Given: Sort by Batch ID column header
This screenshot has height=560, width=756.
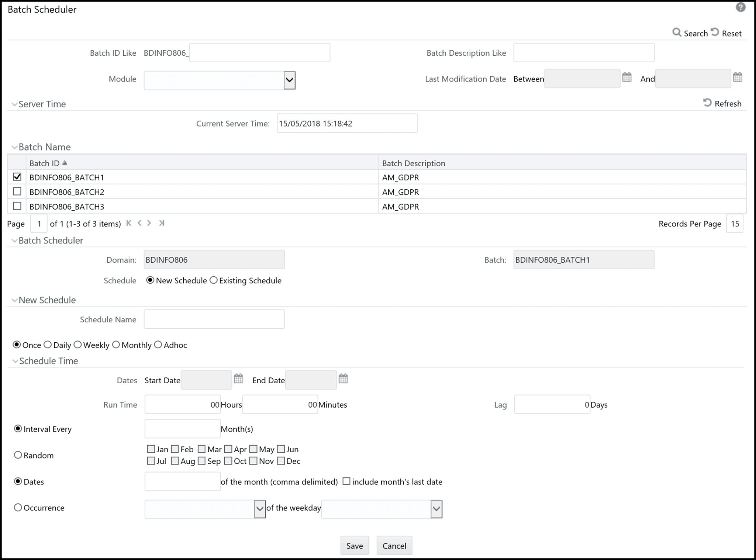Looking at the screenshot, I should (45, 163).
